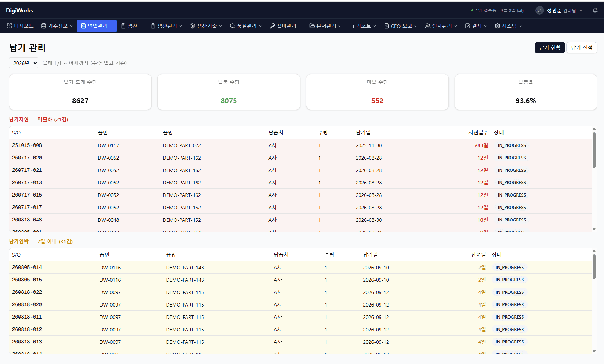Select order row 251015-008
Viewport: 604px width, 364px height.
300,145
